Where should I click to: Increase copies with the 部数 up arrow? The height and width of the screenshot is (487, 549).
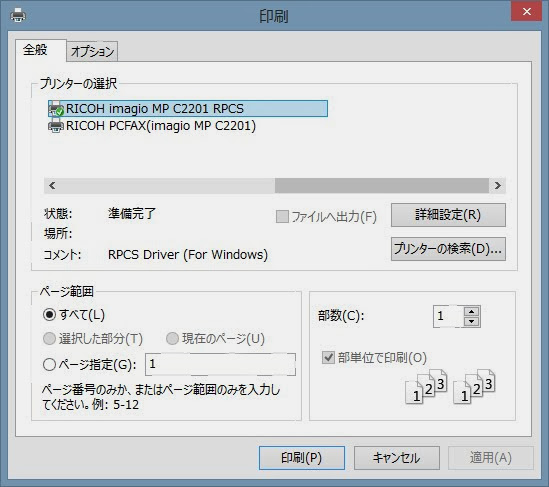[472, 311]
